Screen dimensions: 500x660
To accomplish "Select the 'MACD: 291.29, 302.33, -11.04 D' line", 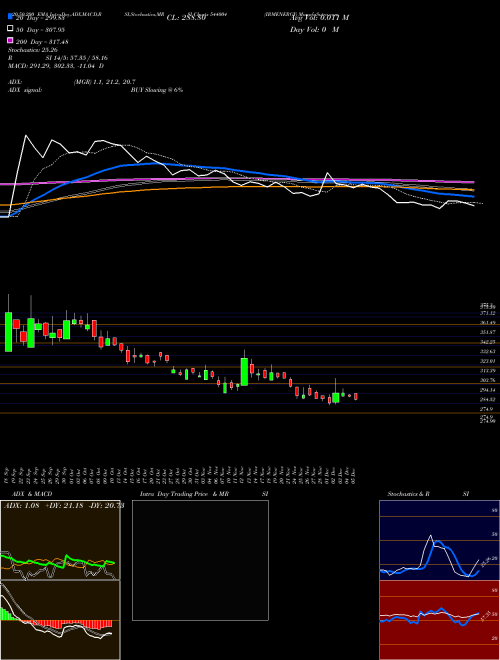I will (x=56, y=66).
